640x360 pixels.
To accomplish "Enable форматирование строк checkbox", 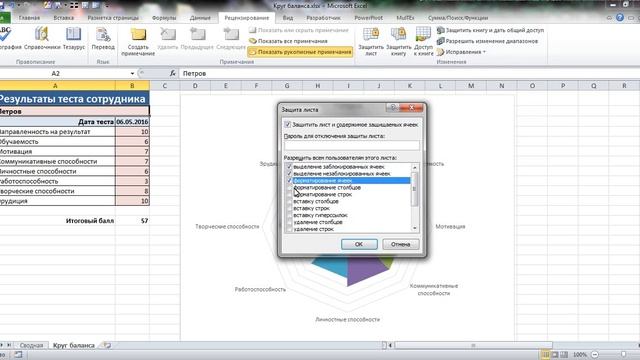I will (x=289, y=194).
